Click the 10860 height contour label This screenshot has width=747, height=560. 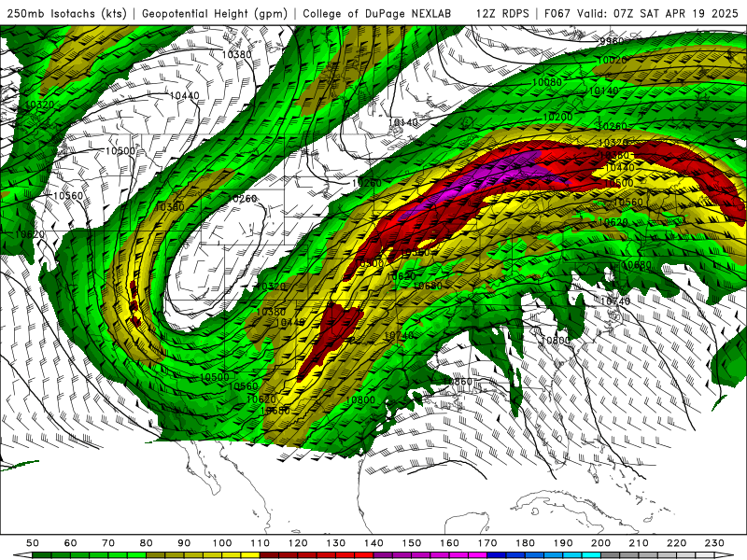click(458, 382)
